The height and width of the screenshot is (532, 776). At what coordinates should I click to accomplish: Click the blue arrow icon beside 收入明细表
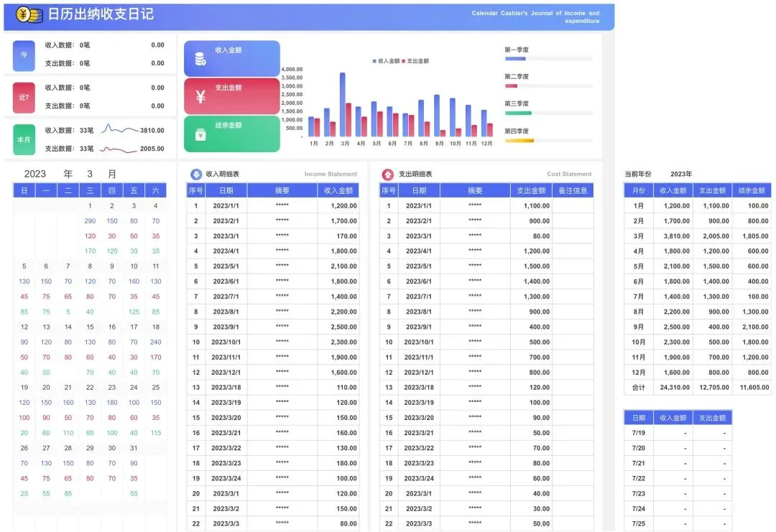196,174
